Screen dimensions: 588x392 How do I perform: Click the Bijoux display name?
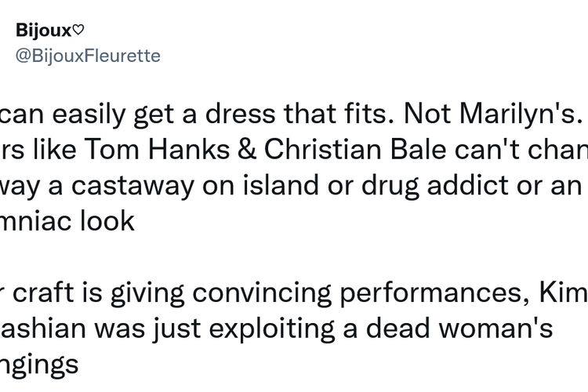[x=42, y=31]
